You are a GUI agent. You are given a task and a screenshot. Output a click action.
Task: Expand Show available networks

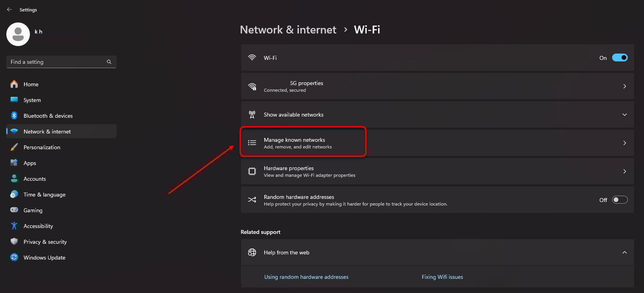pos(624,114)
